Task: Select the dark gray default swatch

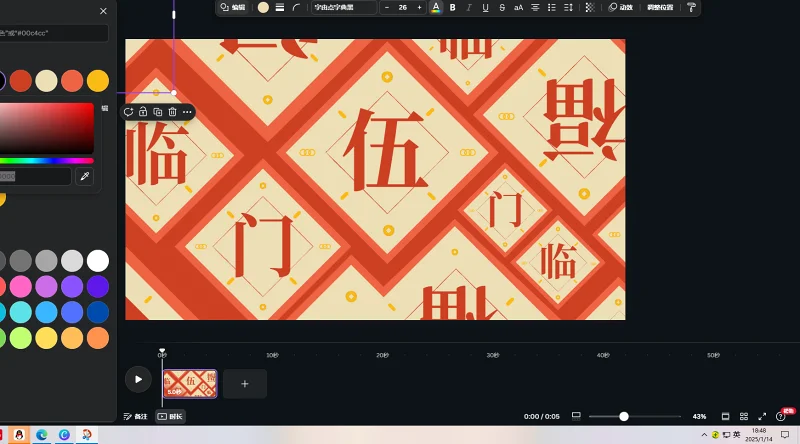Action: [21, 261]
